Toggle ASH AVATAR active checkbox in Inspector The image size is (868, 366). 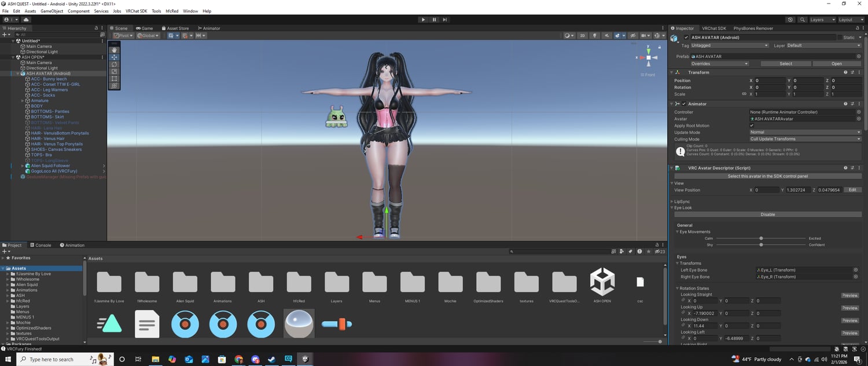pos(686,38)
